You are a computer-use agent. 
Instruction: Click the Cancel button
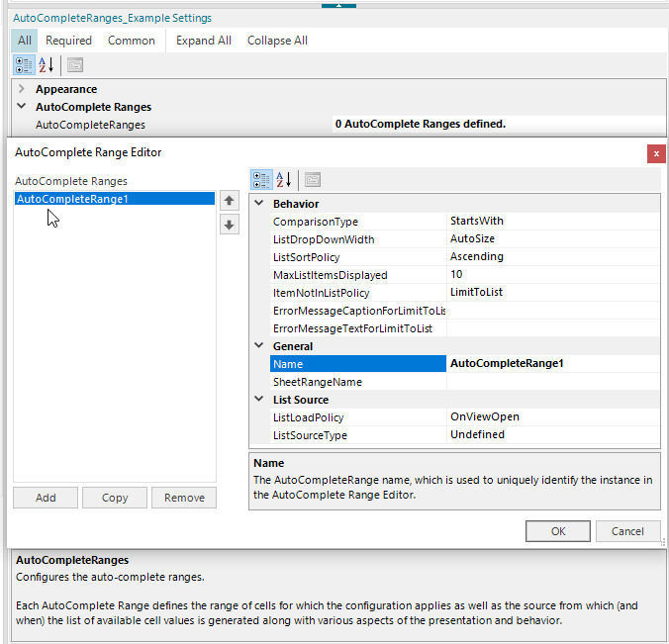627,531
